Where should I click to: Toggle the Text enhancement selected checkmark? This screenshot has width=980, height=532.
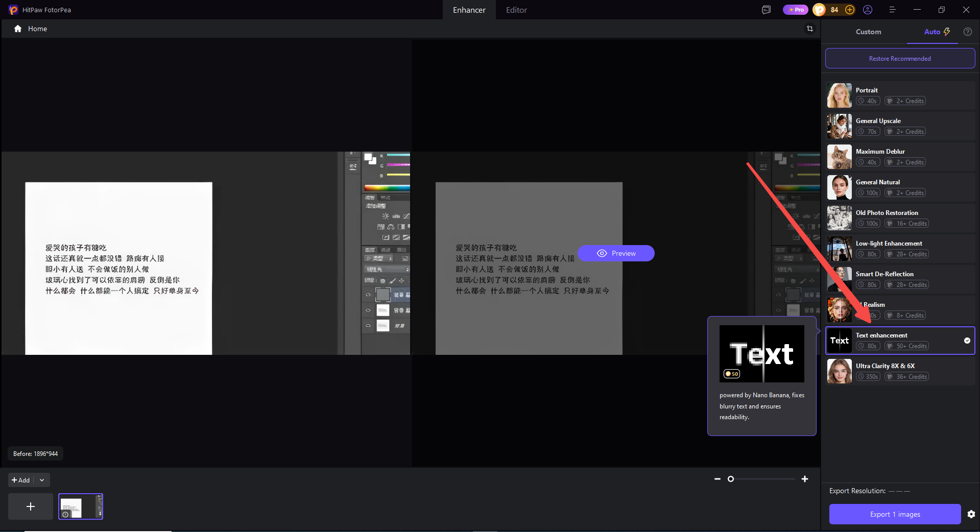[967, 341]
